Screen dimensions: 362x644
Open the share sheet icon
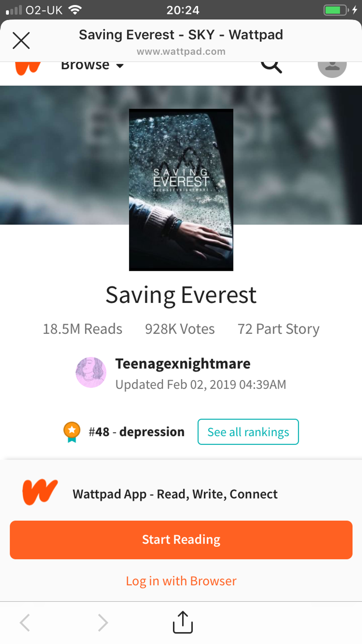(183, 622)
